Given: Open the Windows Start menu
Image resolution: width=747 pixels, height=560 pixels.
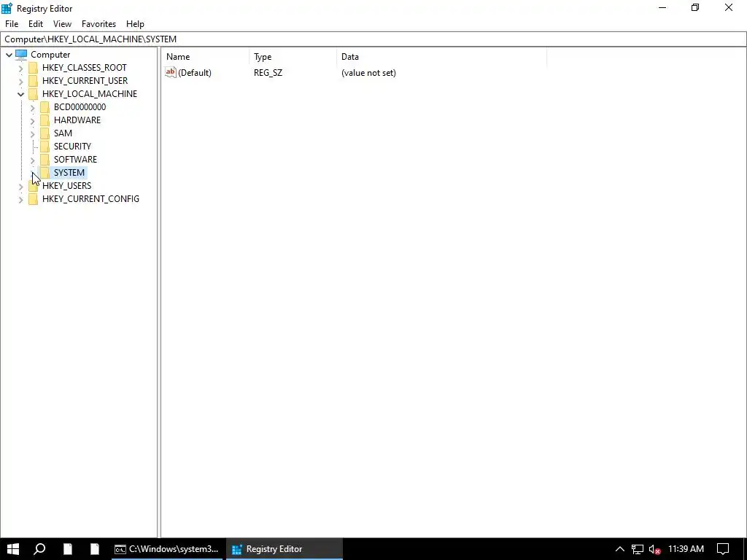Looking at the screenshot, I should click(x=13, y=549).
